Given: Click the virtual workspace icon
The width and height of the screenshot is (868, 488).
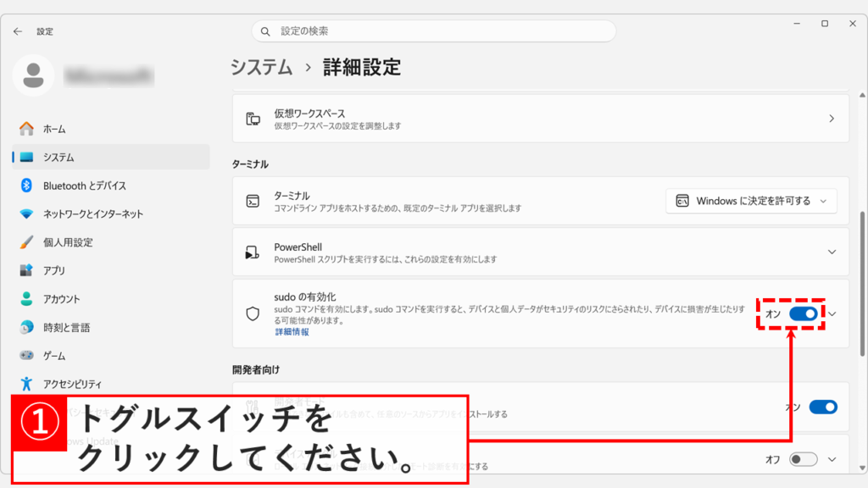Looking at the screenshot, I should (x=253, y=119).
